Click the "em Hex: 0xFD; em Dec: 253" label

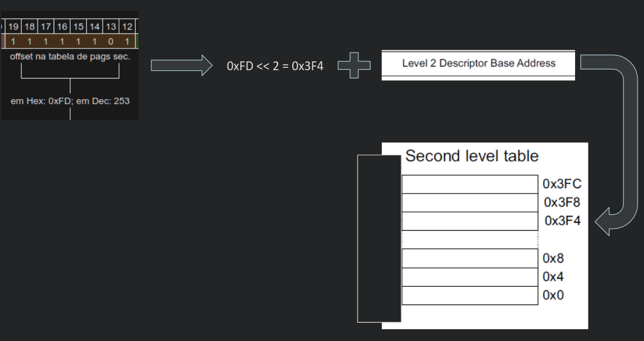pyautogui.click(x=70, y=100)
